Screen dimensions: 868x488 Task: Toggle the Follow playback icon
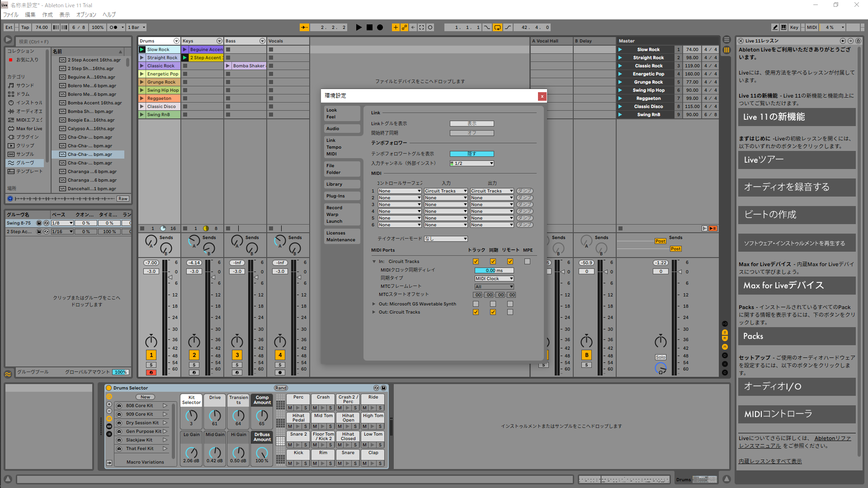304,28
